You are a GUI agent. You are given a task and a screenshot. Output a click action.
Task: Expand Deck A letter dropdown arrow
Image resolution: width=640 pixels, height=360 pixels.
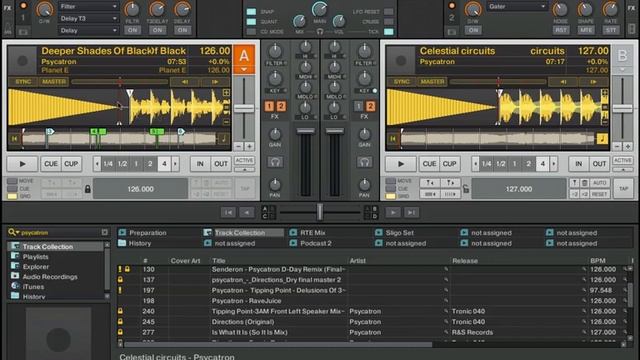pyautogui.click(x=244, y=69)
